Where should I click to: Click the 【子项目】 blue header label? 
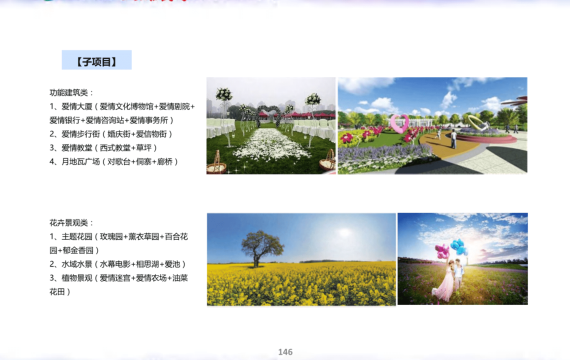[x=97, y=60]
